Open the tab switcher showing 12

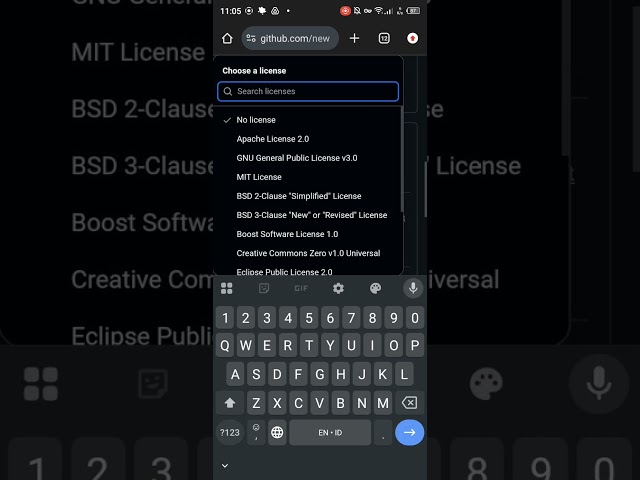click(x=384, y=38)
